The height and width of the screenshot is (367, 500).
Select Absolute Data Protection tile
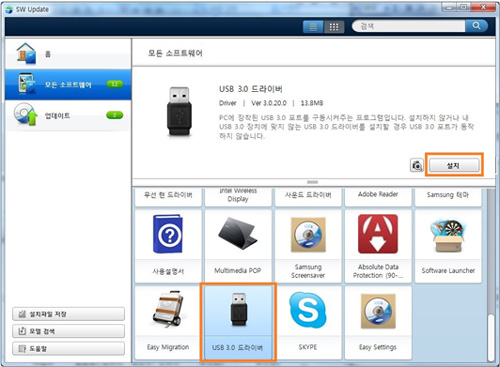pyautogui.click(x=378, y=246)
